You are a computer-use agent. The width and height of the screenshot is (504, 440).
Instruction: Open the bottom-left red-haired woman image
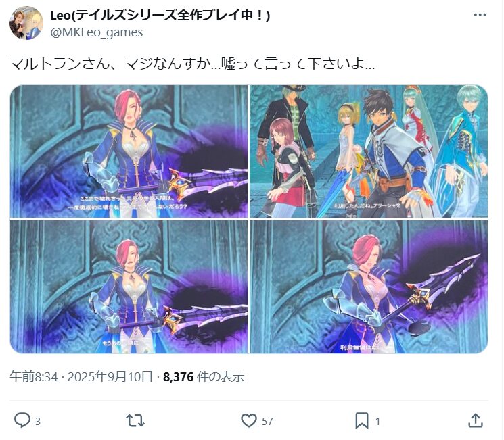(x=129, y=287)
